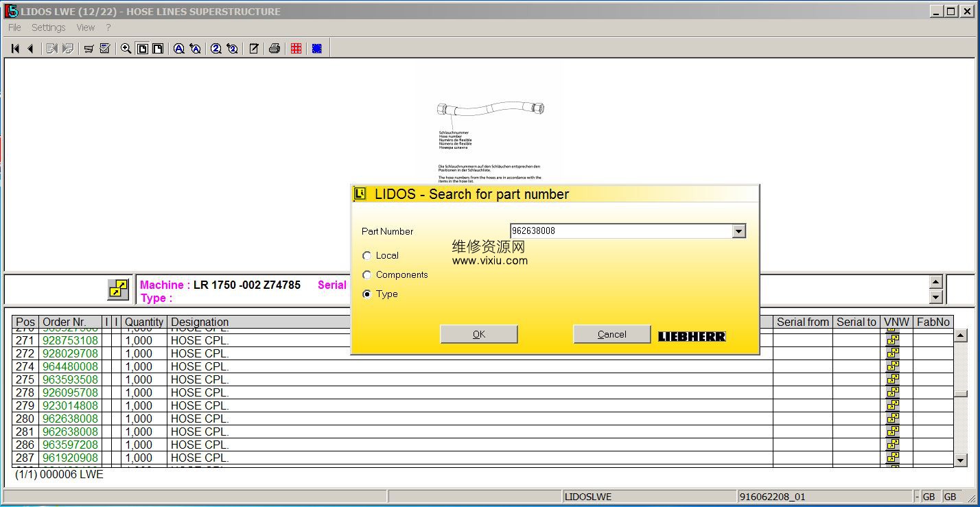The width and height of the screenshot is (980, 507).
Task: Choose the Type radio button
Action: [x=367, y=294]
